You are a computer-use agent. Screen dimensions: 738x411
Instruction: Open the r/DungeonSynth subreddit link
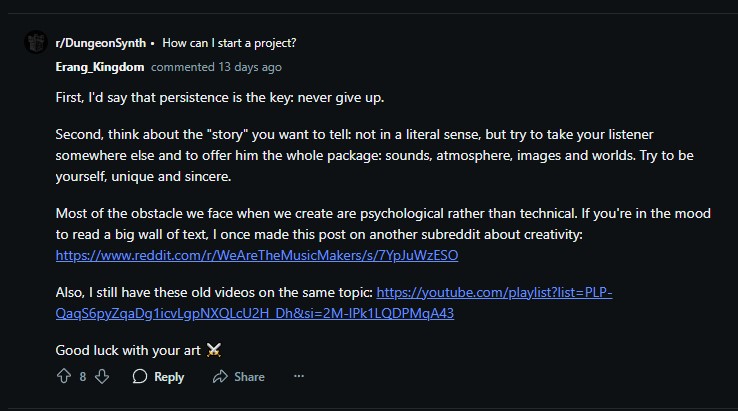pyautogui.click(x=100, y=43)
